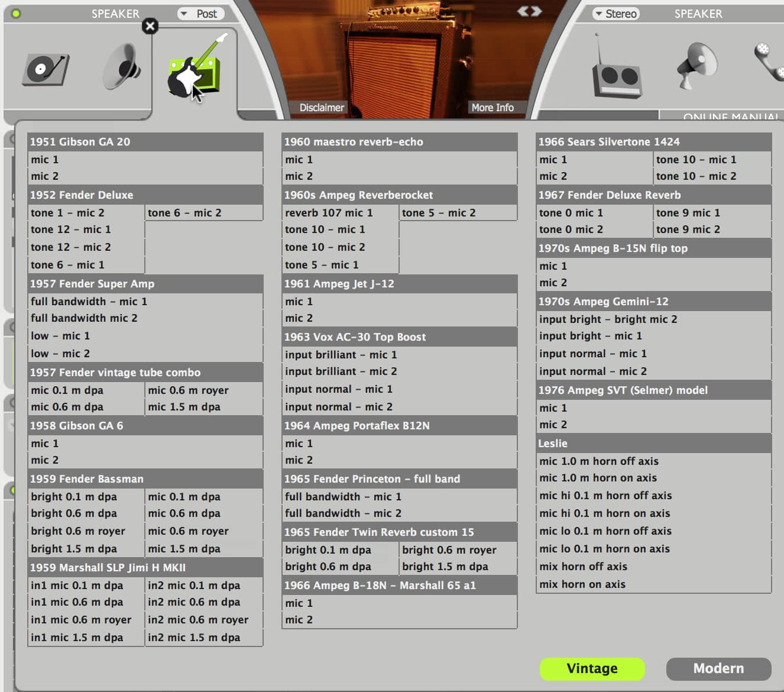Viewport: 784px width, 692px height.
Task: Select the gramophone horn speaker icon
Action: pyautogui.click(x=122, y=66)
